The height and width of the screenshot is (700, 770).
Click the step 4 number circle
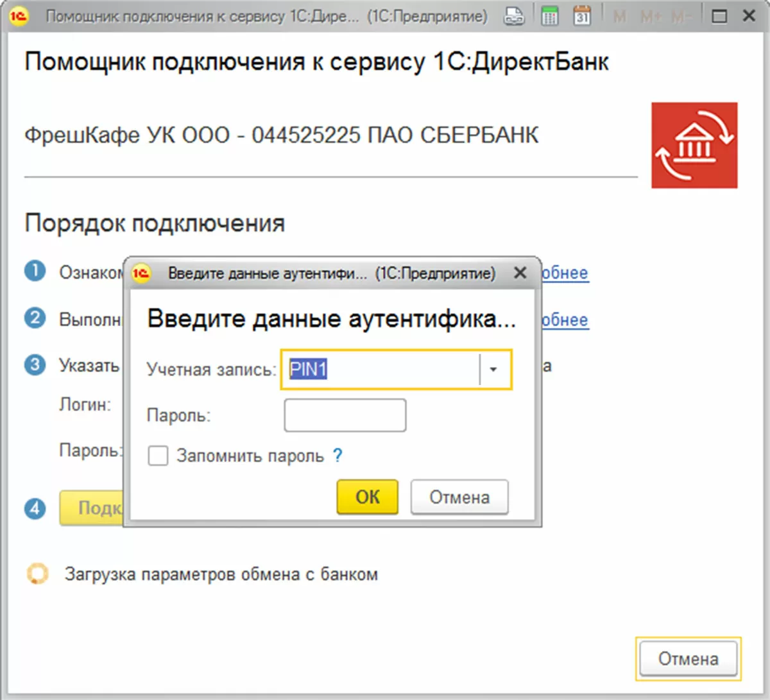pos(35,509)
